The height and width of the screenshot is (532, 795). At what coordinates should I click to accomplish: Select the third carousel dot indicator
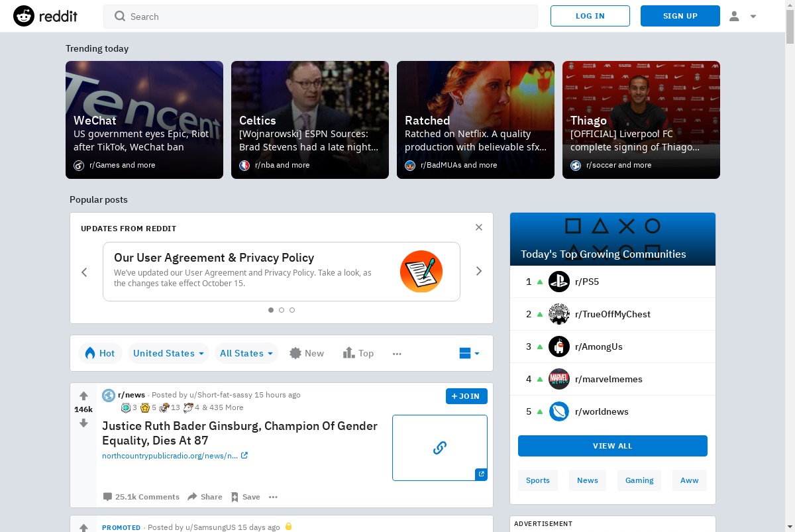[292, 310]
